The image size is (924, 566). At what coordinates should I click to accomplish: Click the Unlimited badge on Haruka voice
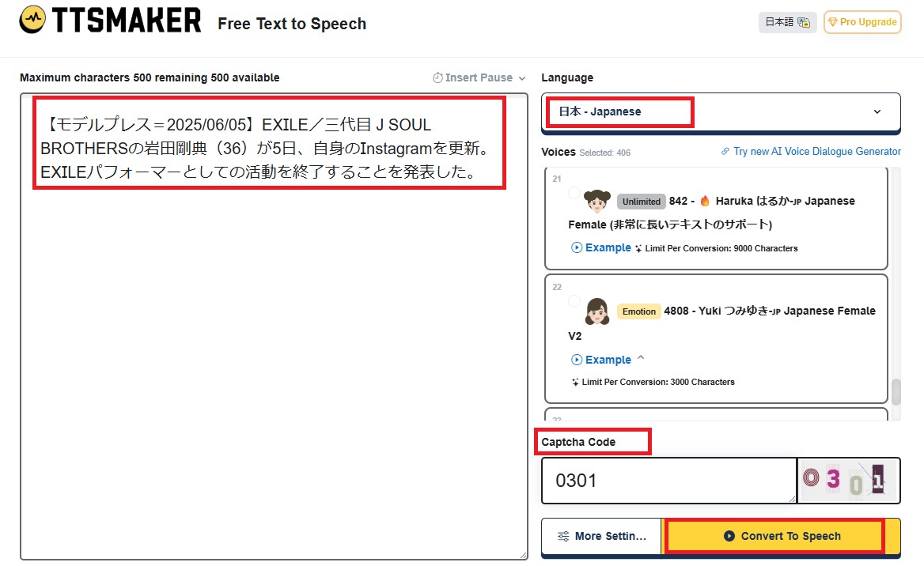tap(641, 202)
